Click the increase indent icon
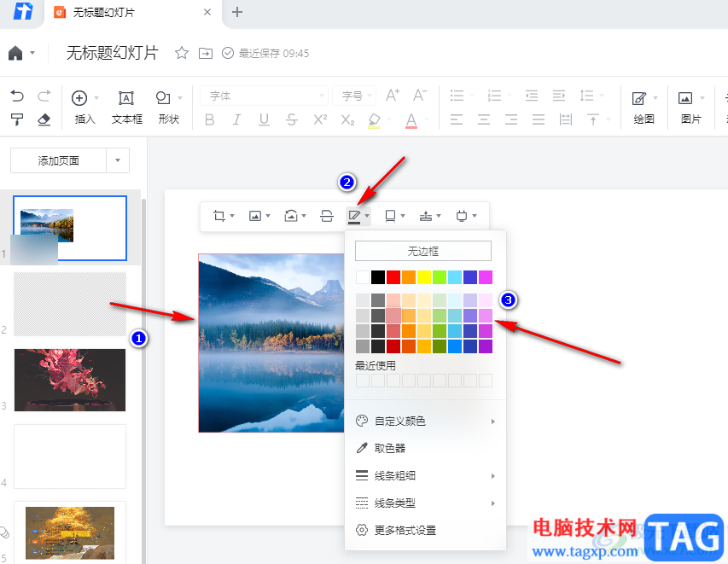 [559, 96]
